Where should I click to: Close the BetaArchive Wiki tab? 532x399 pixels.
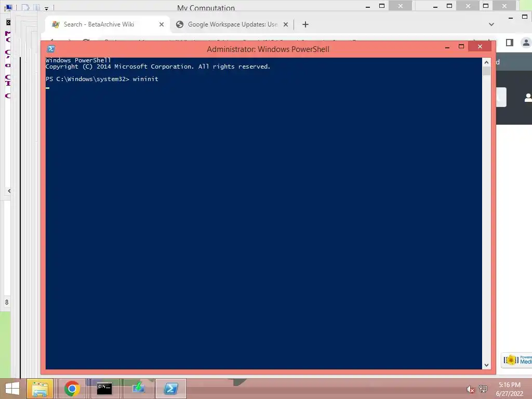pos(162,24)
